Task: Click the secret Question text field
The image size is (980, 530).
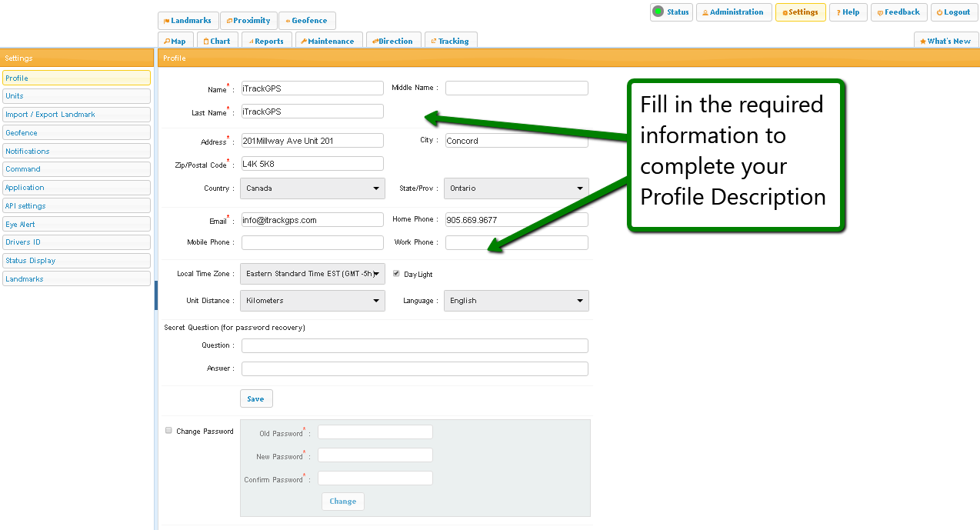Action: point(415,346)
